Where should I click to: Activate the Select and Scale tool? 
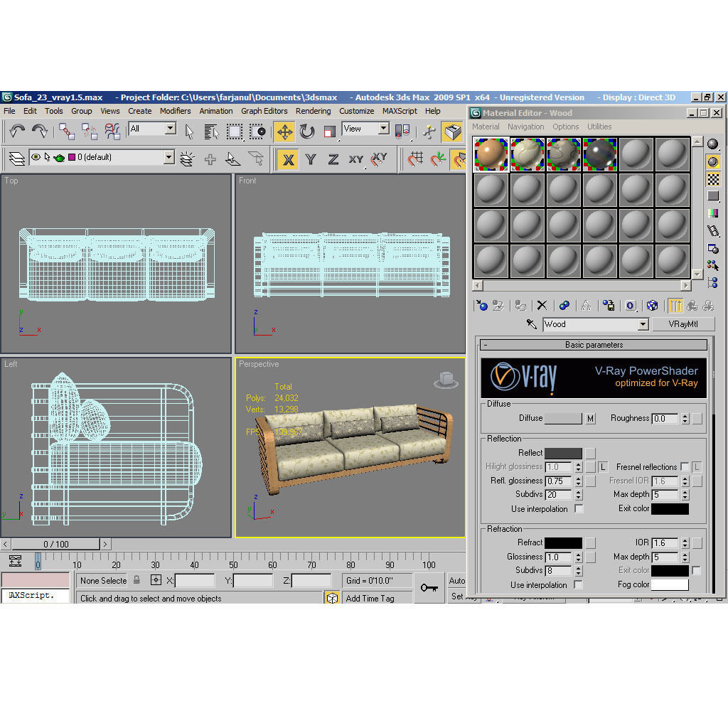(330, 132)
